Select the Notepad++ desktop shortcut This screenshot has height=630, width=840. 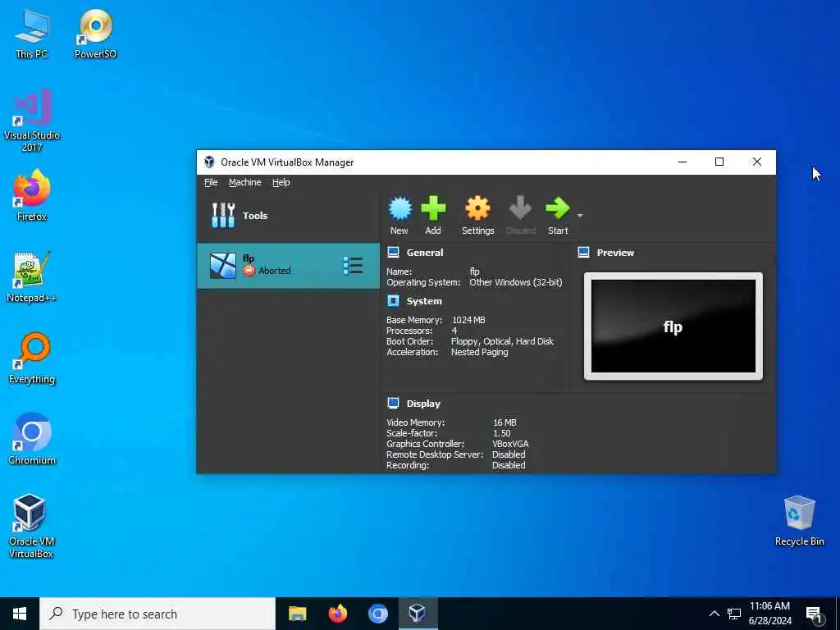[x=32, y=277]
